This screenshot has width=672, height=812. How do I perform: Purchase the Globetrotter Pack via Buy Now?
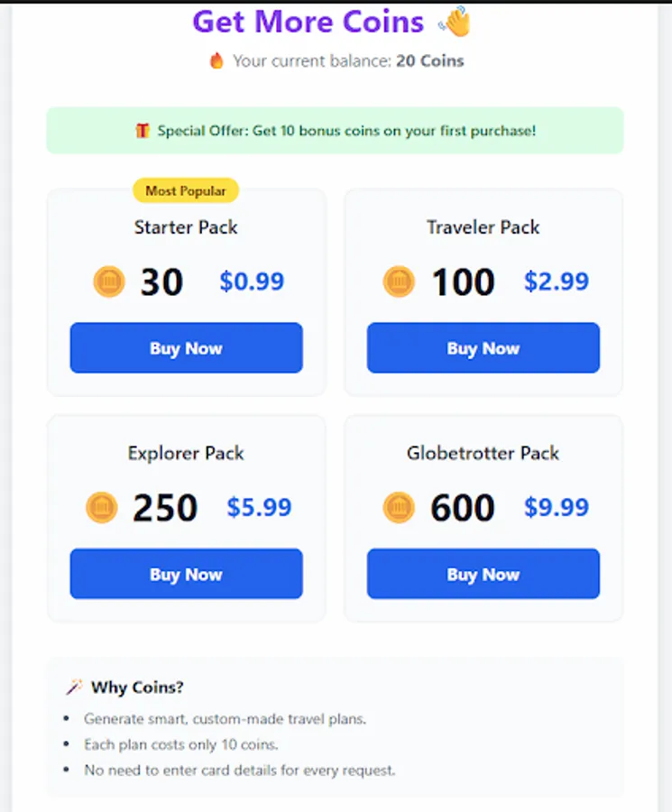pyautogui.click(x=483, y=574)
